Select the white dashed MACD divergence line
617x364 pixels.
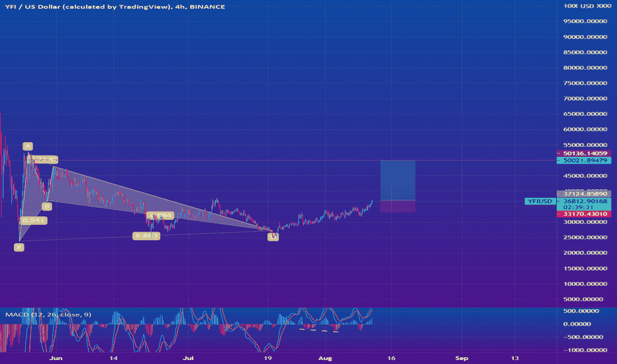tap(318, 330)
